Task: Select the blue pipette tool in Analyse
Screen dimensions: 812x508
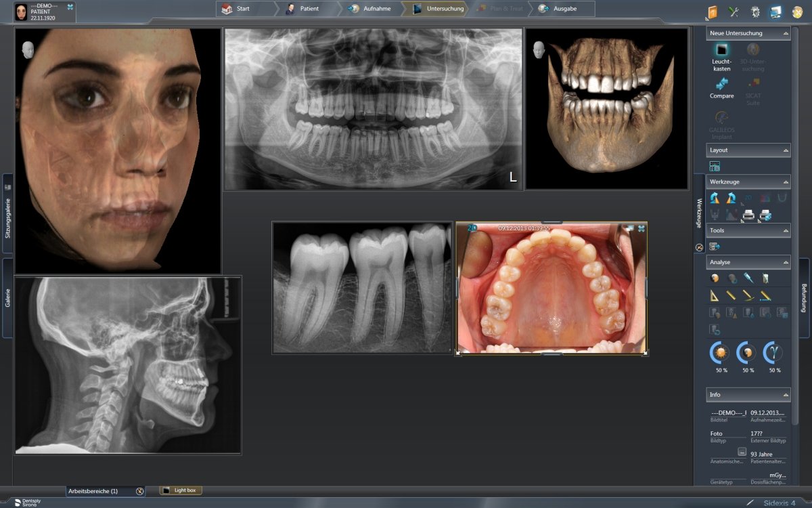Action: coord(748,278)
